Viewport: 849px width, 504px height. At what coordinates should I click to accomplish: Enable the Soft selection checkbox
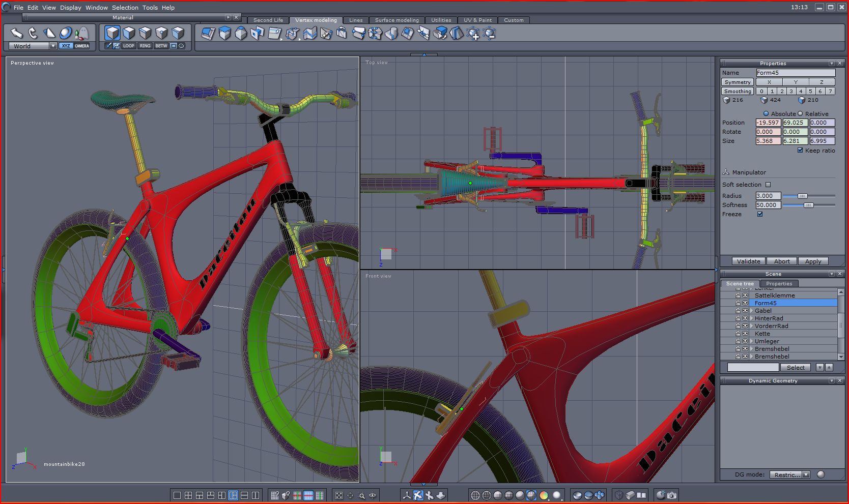(x=768, y=185)
